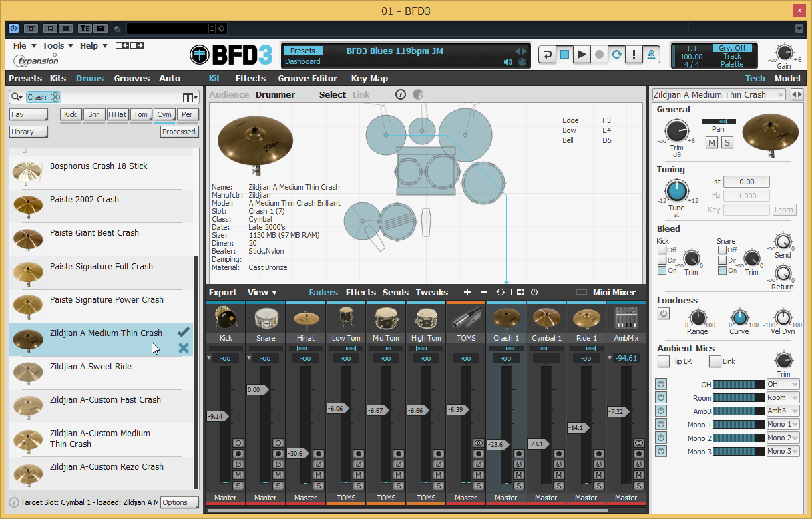The image size is (812, 519).
Task: Add a mixer channel with plus icon
Action: (x=467, y=292)
